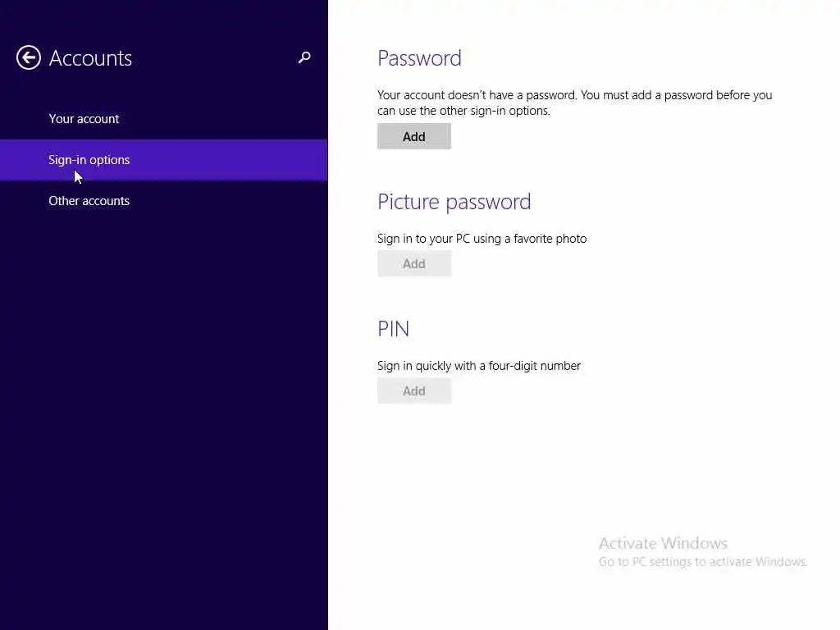Click the message saying account has no password
840x630 pixels.
click(575, 103)
